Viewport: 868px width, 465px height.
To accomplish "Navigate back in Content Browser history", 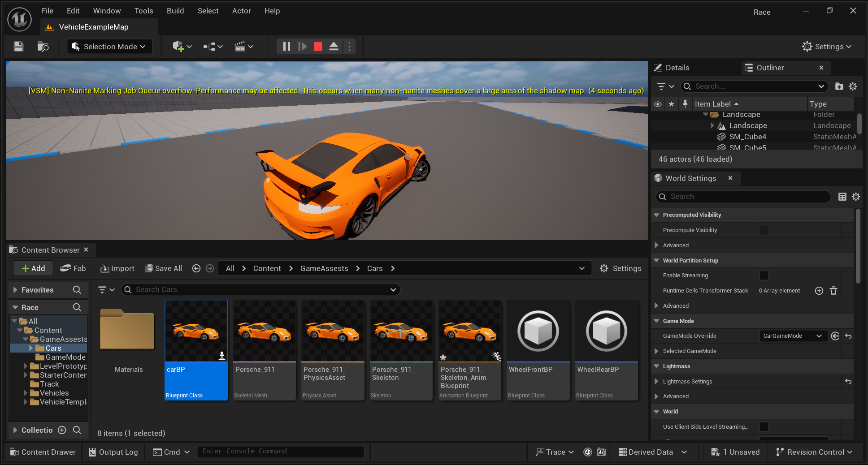I will 196,268.
